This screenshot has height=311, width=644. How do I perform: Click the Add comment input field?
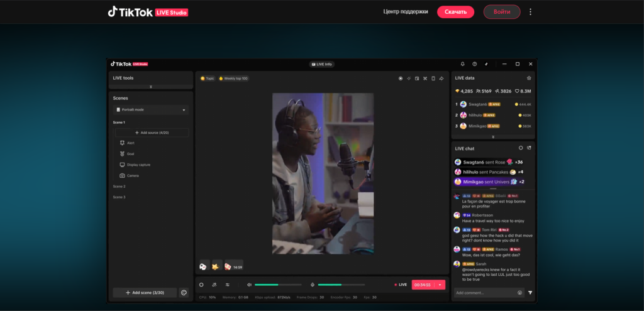pyautogui.click(x=489, y=293)
